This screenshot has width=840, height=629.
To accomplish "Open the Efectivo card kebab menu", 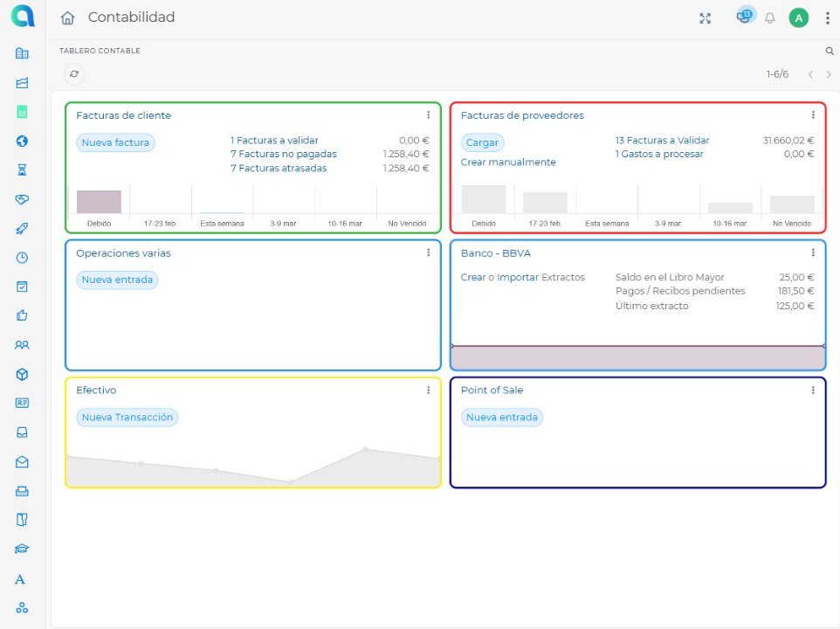I will (x=428, y=391).
